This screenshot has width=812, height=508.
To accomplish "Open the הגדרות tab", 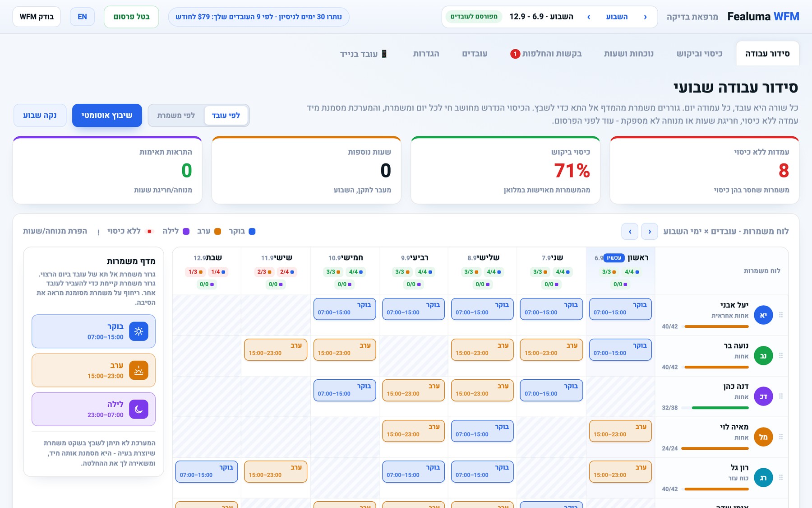I will coord(426,54).
